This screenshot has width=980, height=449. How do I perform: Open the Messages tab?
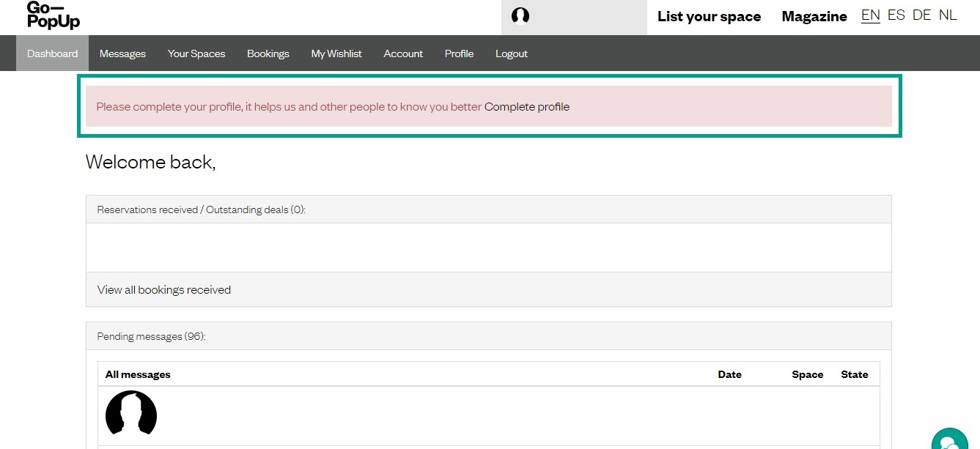coord(122,53)
